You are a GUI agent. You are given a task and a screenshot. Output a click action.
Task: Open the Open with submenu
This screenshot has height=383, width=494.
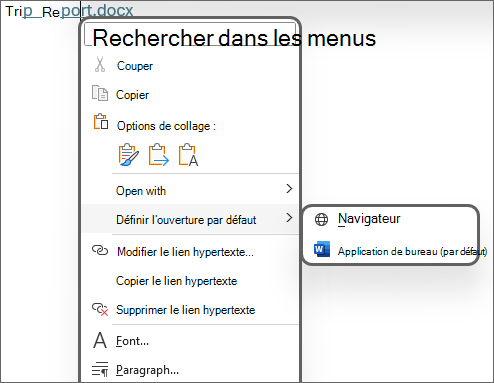click(x=190, y=190)
